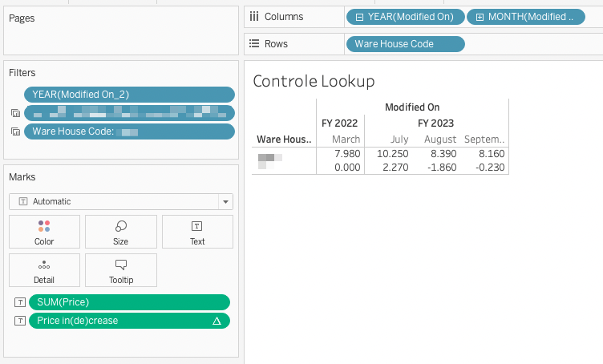Click context filter icon beside Ware House Code filter
603x364 pixels.
14,131
